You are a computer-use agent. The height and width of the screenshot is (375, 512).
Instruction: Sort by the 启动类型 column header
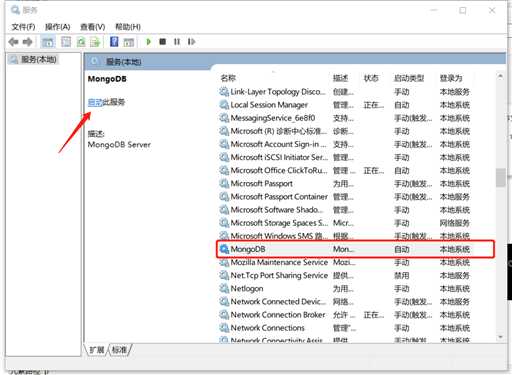pyautogui.click(x=409, y=78)
